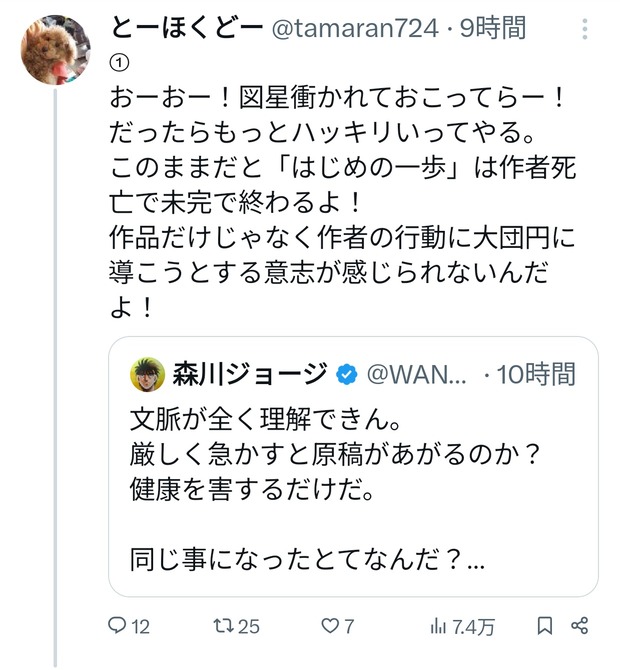This screenshot has width=620, height=670.
Task: Expand the truncated quoted text at 同じ事になったとて
Action: click(307, 560)
